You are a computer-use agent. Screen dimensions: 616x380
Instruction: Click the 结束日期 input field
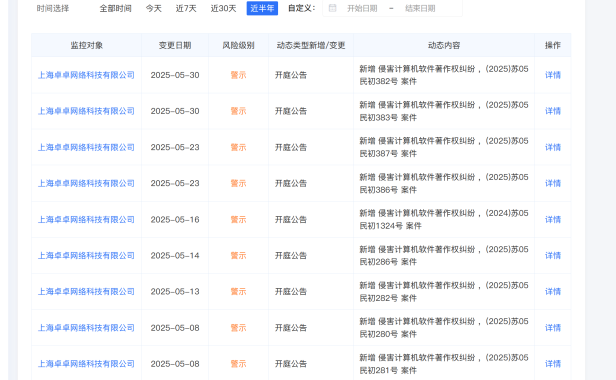[420, 8]
